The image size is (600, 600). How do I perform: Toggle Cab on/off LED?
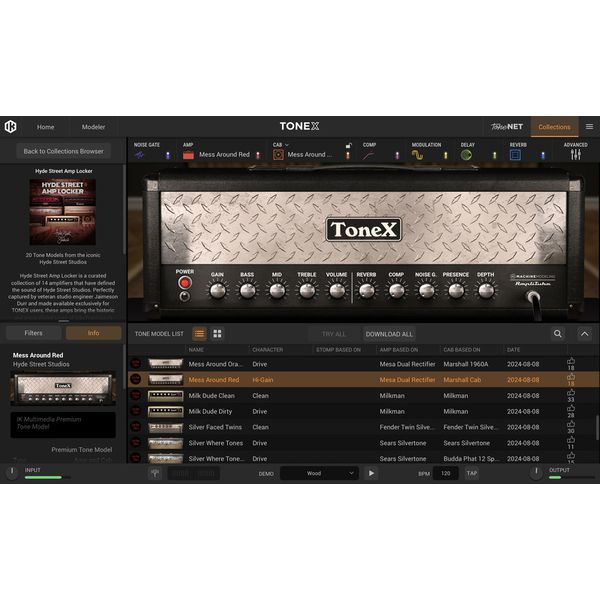(348, 155)
